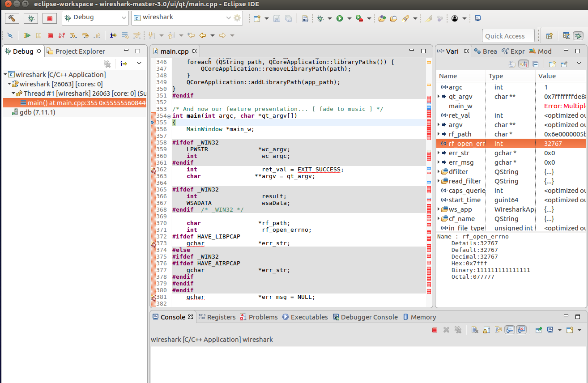Expand the qt_argv variable
The image size is (588, 383).
point(439,97)
